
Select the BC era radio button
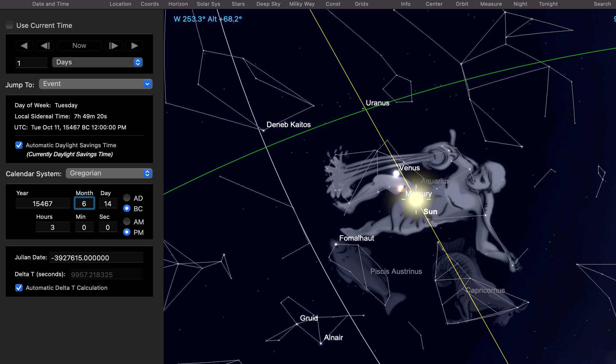click(127, 209)
